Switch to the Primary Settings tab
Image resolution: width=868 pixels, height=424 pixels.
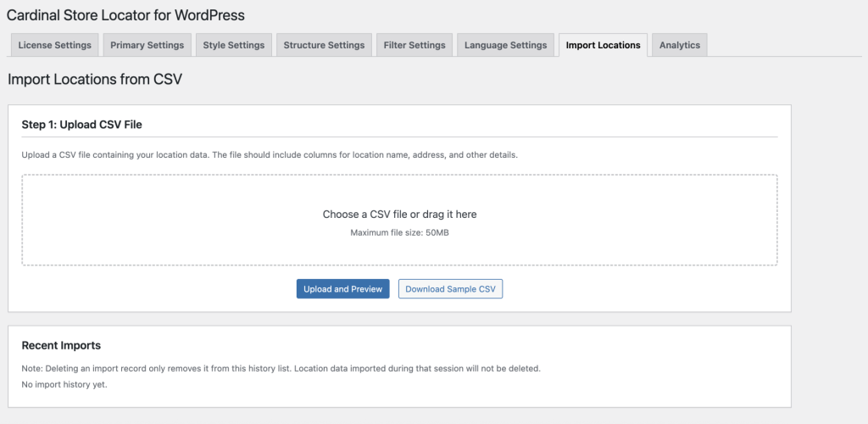(x=147, y=45)
